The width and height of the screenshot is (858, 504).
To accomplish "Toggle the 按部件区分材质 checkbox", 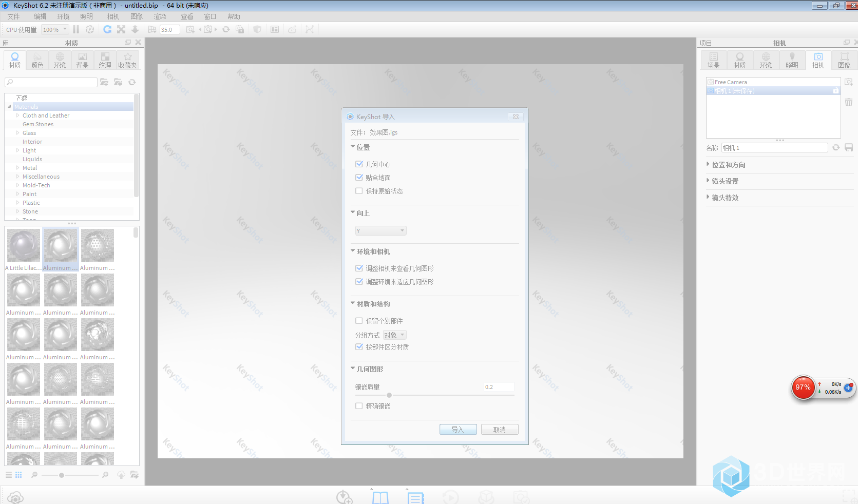I will pyautogui.click(x=359, y=347).
